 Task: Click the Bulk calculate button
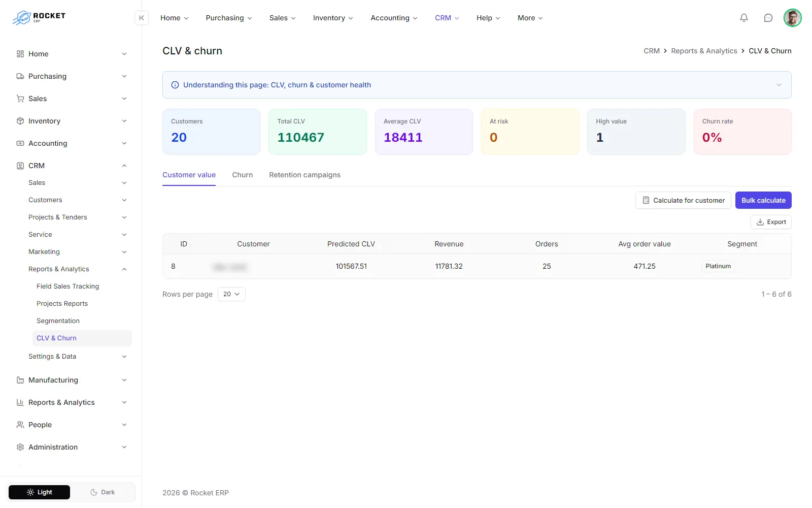point(763,200)
